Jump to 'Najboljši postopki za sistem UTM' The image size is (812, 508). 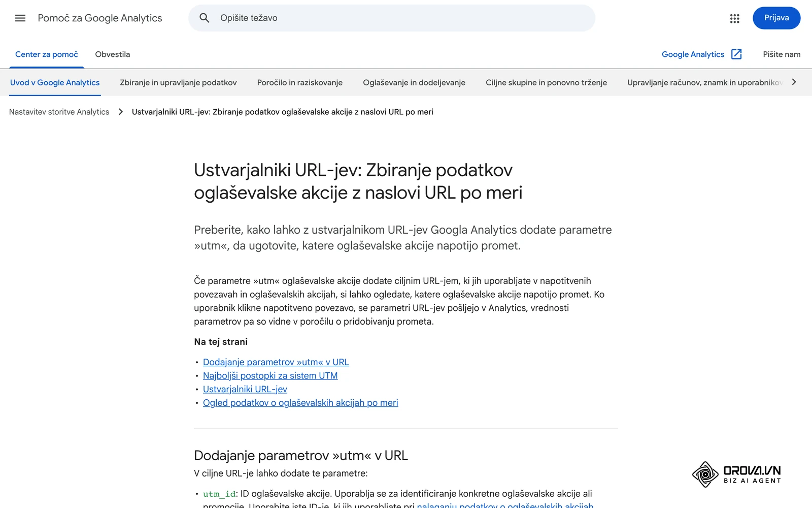tap(270, 376)
